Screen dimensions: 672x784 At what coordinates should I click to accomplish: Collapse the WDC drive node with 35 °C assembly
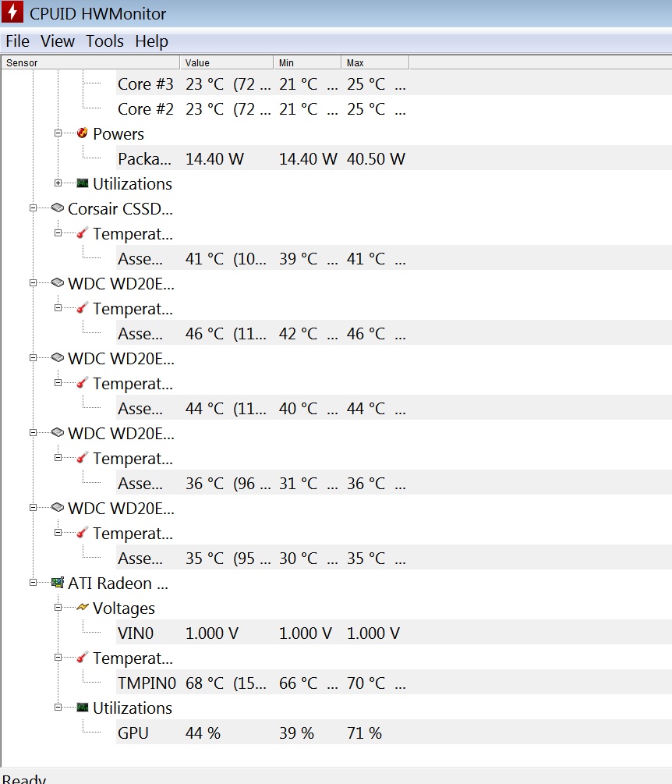[33, 508]
